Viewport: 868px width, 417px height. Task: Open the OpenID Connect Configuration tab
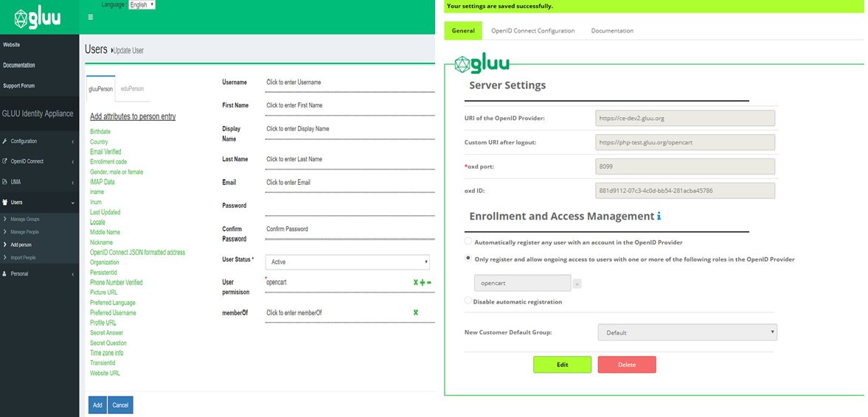[533, 30]
